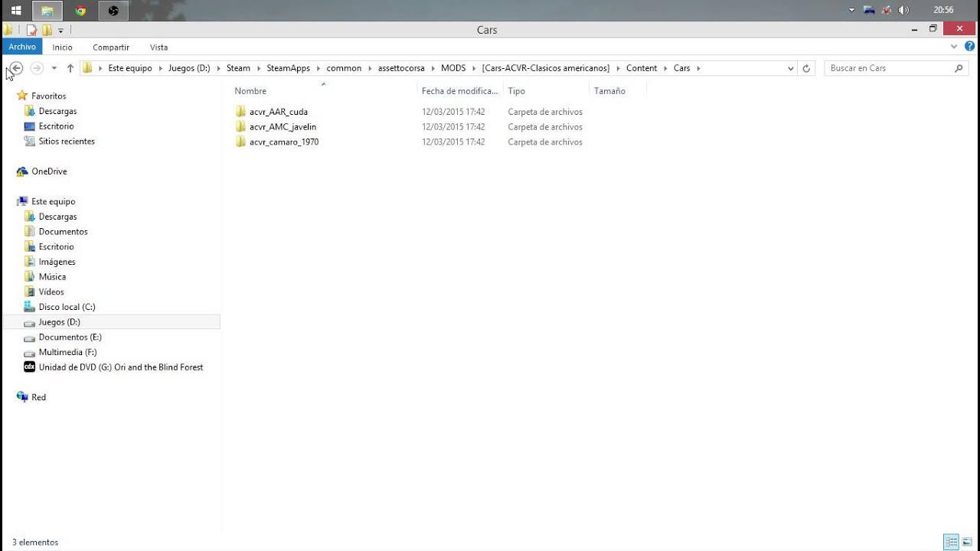Click the File Explorer taskbar icon
This screenshot has width=980, height=551.
tap(47, 11)
